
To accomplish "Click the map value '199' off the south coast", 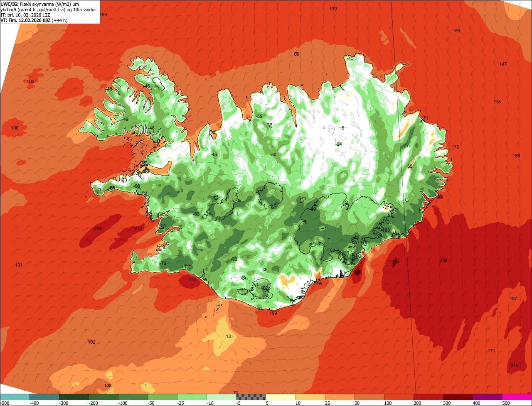I will [x=273, y=313].
